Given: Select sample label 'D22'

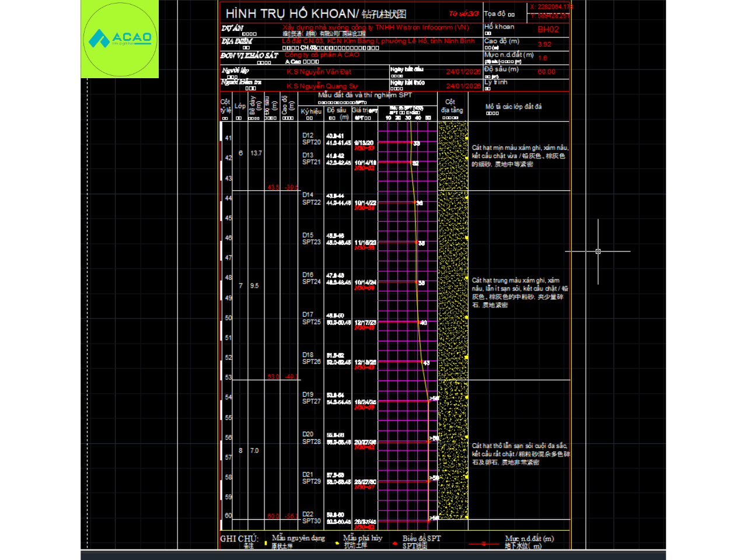Looking at the screenshot, I should pos(308,514).
